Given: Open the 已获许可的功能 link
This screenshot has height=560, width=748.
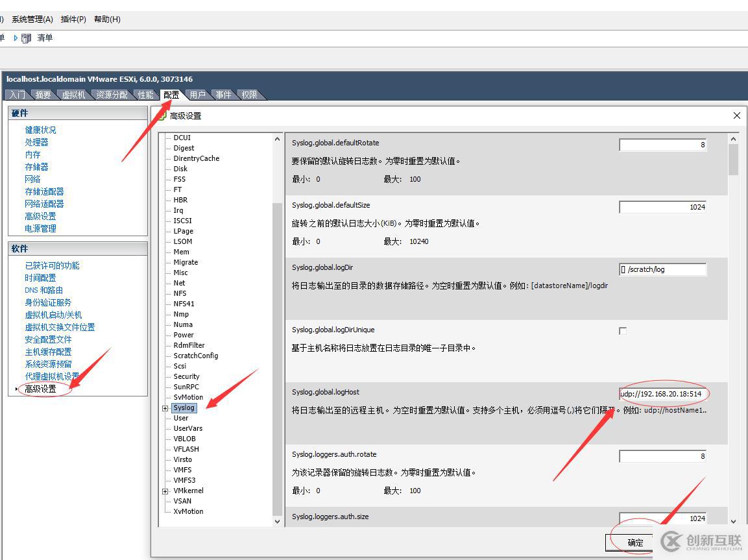Looking at the screenshot, I should click(x=52, y=265).
